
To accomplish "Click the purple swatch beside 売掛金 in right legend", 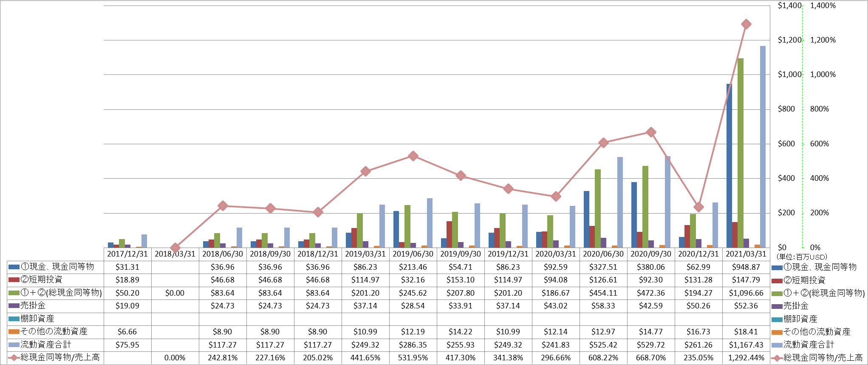I will point(777,306).
